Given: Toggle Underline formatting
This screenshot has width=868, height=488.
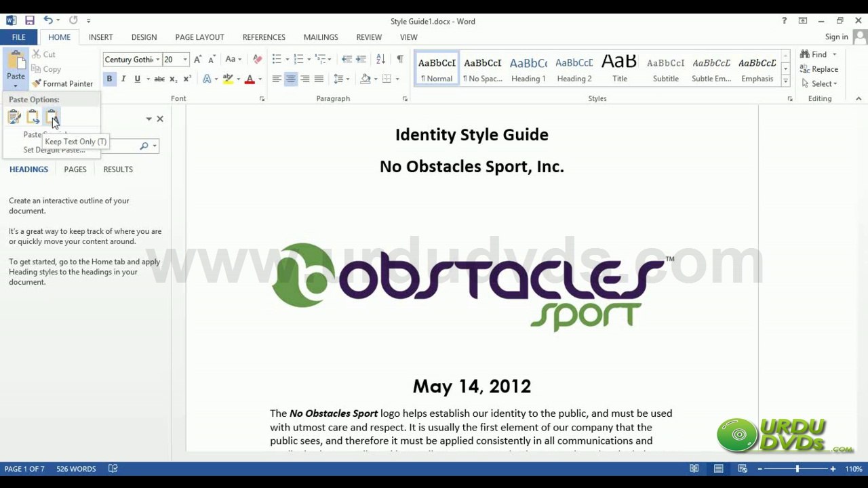Looking at the screenshot, I should (x=137, y=79).
